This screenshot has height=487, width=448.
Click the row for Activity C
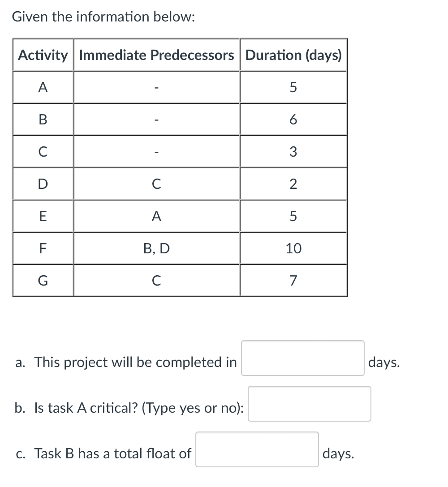[x=43, y=152]
